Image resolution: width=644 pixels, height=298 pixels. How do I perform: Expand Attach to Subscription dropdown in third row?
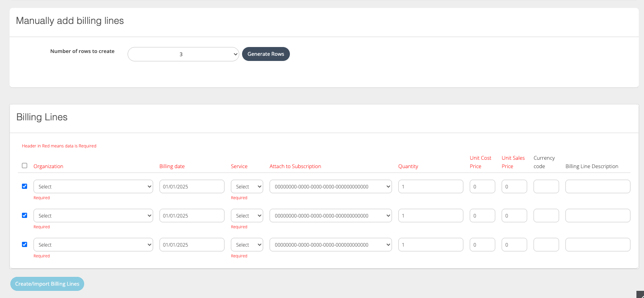pos(331,245)
